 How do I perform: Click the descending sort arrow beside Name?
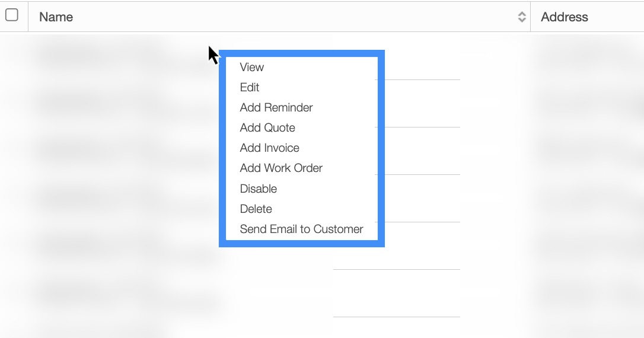click(522, 20)
